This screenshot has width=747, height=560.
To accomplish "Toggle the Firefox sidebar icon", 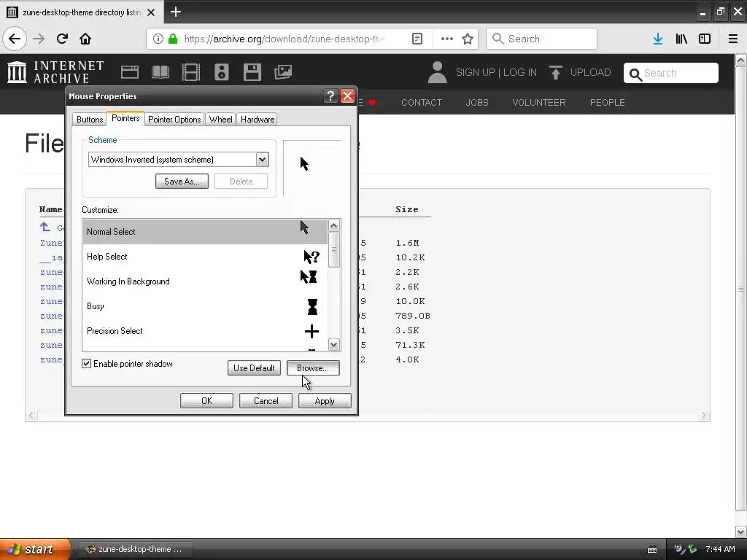I will (705, 39).
